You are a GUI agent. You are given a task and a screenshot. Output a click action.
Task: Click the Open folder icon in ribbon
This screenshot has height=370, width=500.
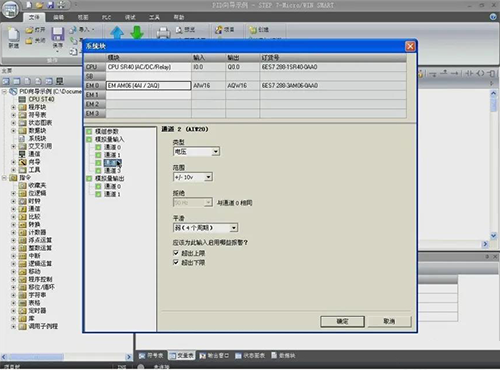tap(29, 30)
